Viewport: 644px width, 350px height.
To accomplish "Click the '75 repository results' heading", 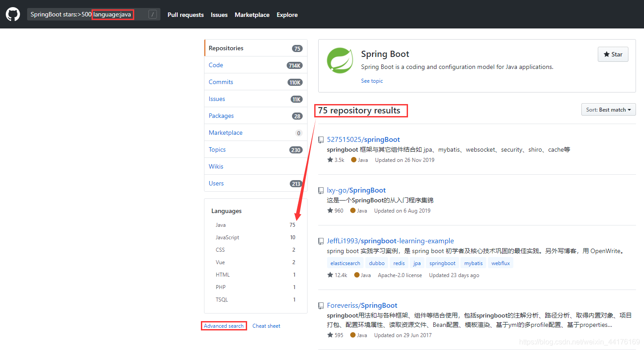I will tap(359, 110).
